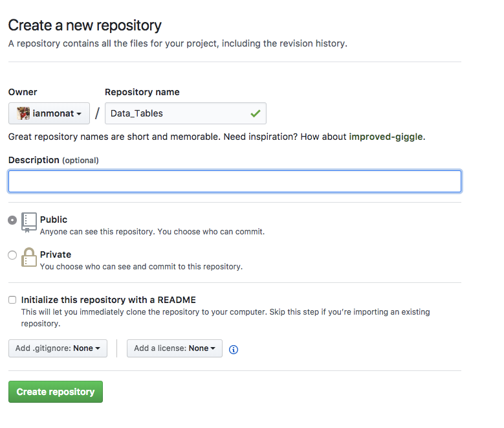The width and height of the screenshot is (504, 428).
Task: Click the Create repository button
Action: click(56, 392)
